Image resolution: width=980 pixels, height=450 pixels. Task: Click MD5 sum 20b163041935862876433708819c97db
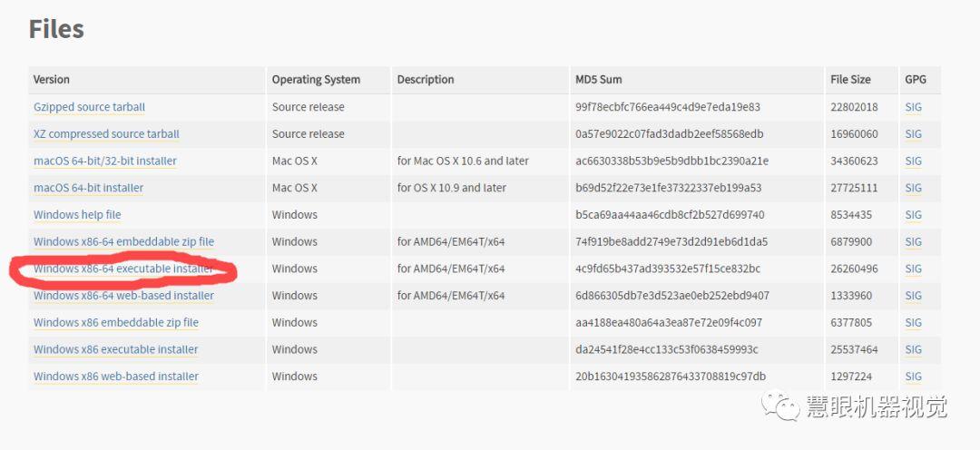tap(670, 377)
